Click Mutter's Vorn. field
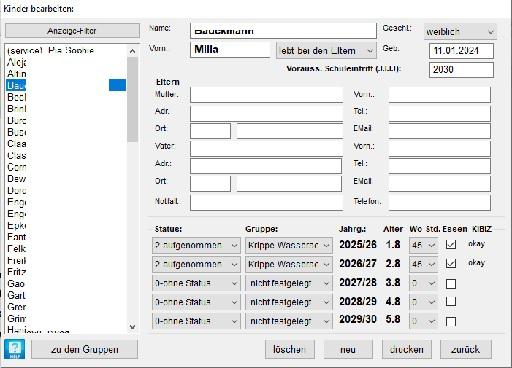The image size is (512, 368). 440,95
